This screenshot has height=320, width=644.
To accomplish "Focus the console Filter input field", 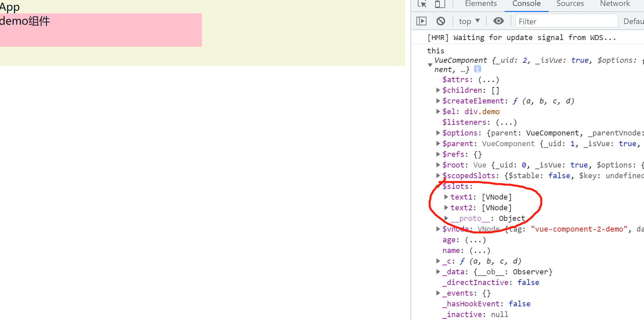I will 566,21.
